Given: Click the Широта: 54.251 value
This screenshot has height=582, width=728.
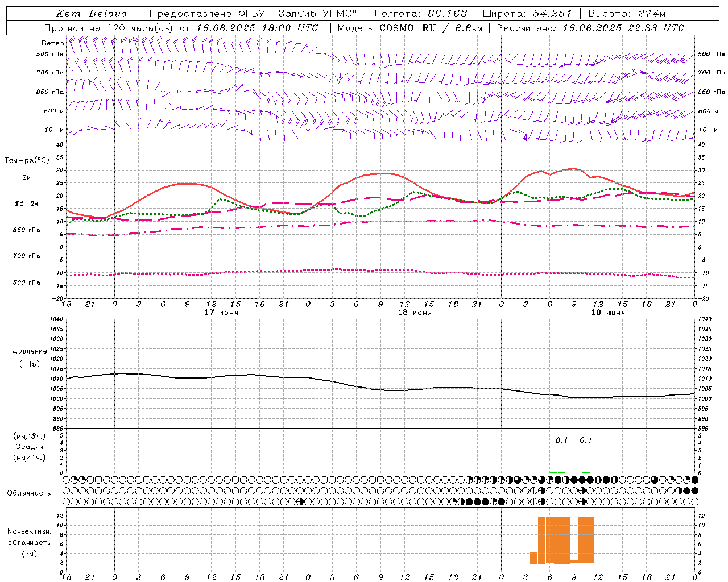Looking at the screenshot, I should pos(527,14).
